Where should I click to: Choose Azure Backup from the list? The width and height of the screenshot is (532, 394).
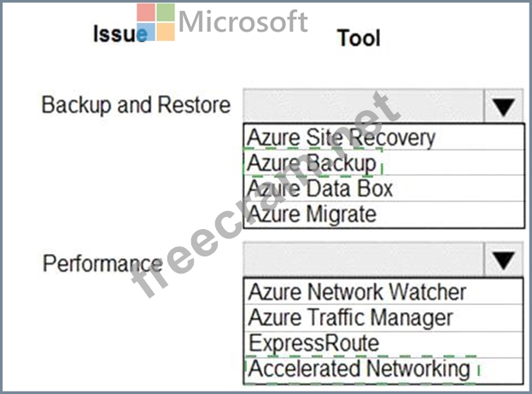(383, 162)
